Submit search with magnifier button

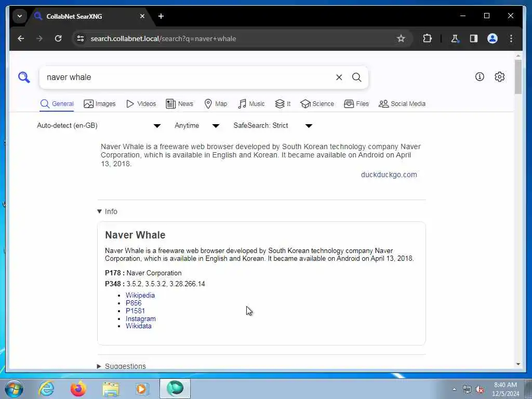click(356, 77)
